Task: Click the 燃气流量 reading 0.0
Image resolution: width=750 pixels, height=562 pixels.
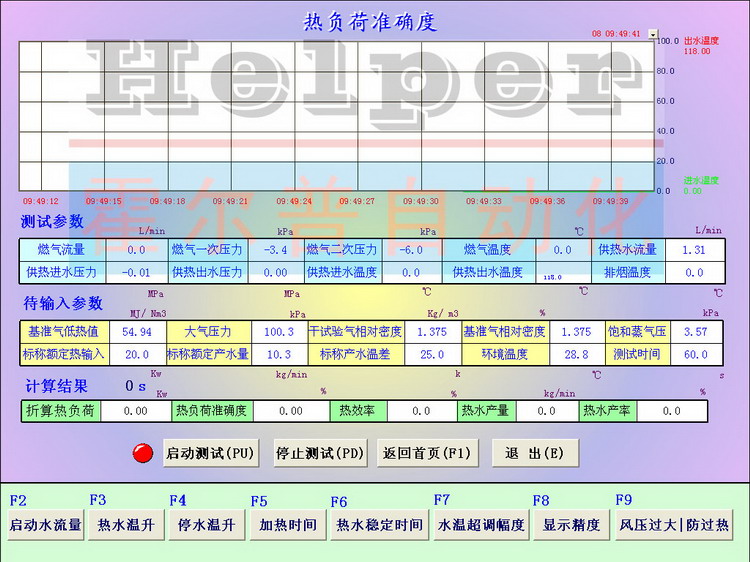Action: coord(136,250)
